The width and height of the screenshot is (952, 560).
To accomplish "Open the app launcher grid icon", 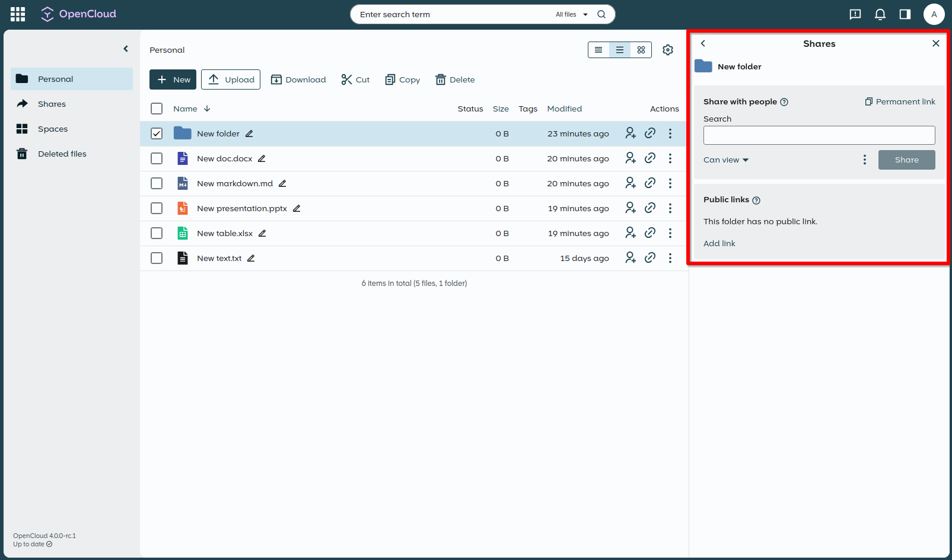I will pyautogui.click(x=17, y=14).
